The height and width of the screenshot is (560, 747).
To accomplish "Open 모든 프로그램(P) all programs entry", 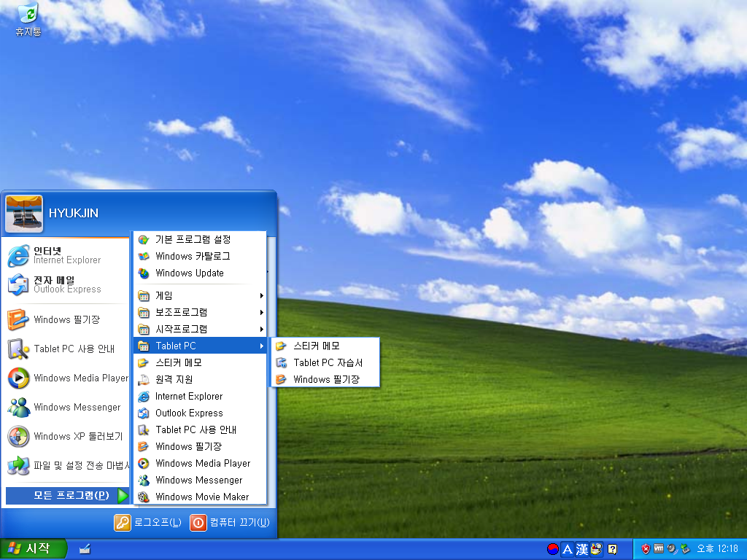I will (66, 495).
